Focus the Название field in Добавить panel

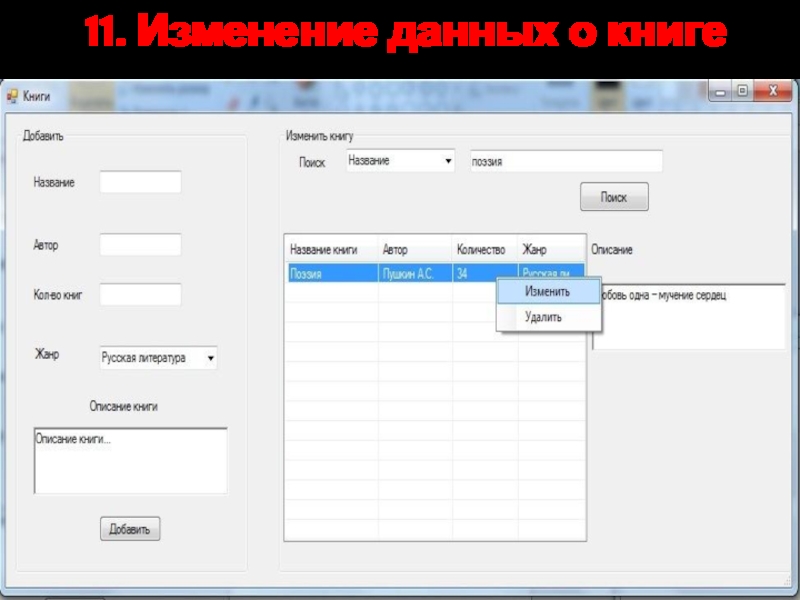[x=140, y=182]
